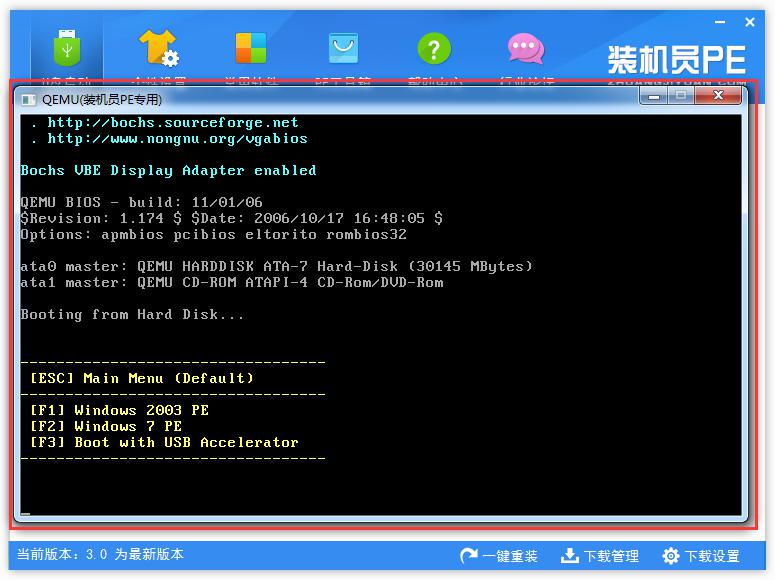Click 一键重装 one-key reinstall button

point(499,556)
